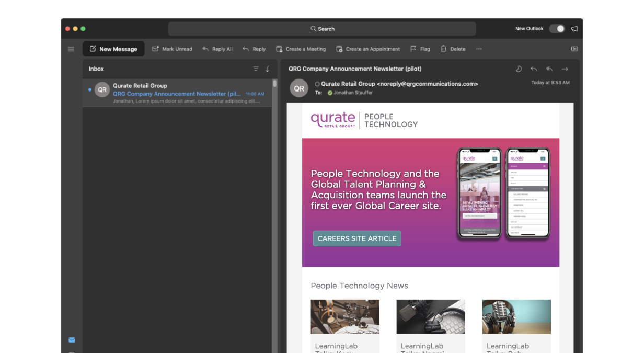Click Create a Meeting
The image size is (644, 353).
(x=301, y=49)
